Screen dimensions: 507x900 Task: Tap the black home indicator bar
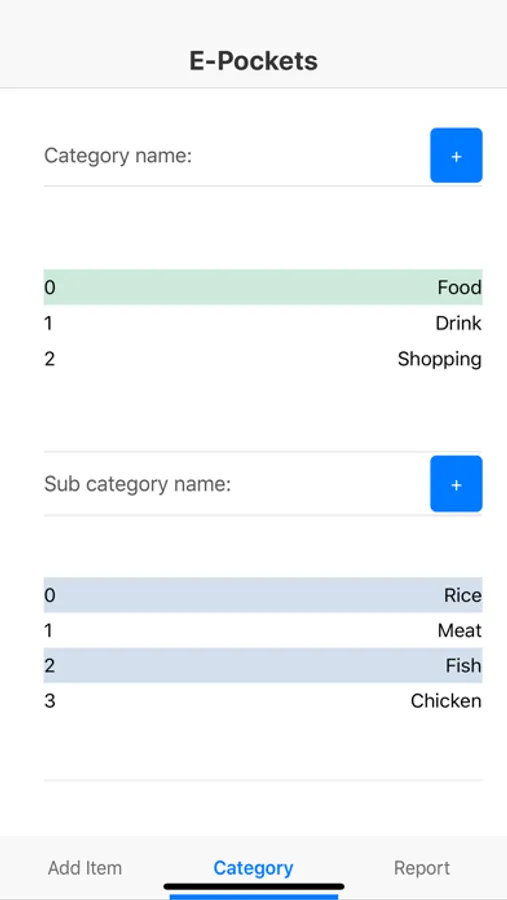(254, 887)
